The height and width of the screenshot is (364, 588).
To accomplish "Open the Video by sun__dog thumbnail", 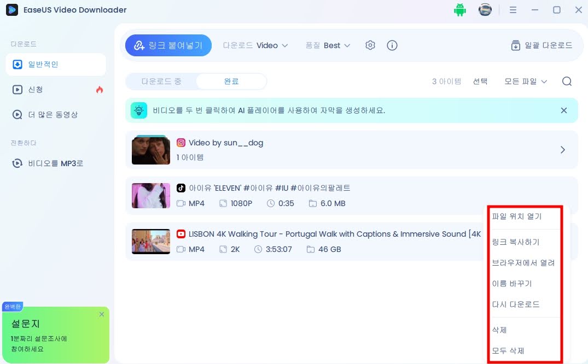I will pyautogui.click(x=151, y=150).
